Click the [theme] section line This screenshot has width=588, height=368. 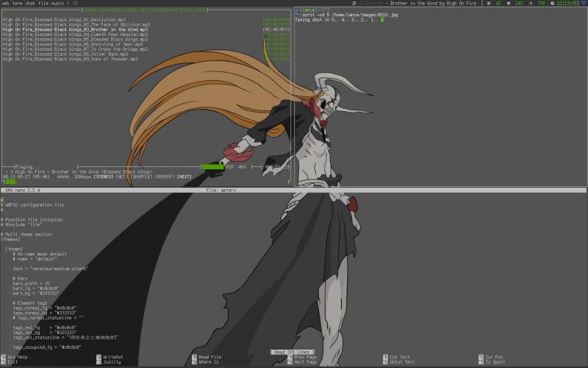point(14,249)
